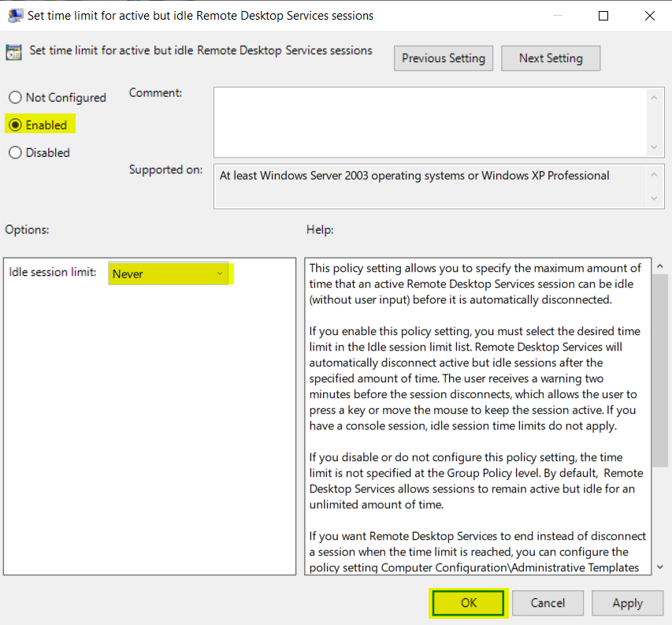Click the Help scrollbar up arrow
The width and height of the screenshot is (672, 625).
tap(659, 266)
